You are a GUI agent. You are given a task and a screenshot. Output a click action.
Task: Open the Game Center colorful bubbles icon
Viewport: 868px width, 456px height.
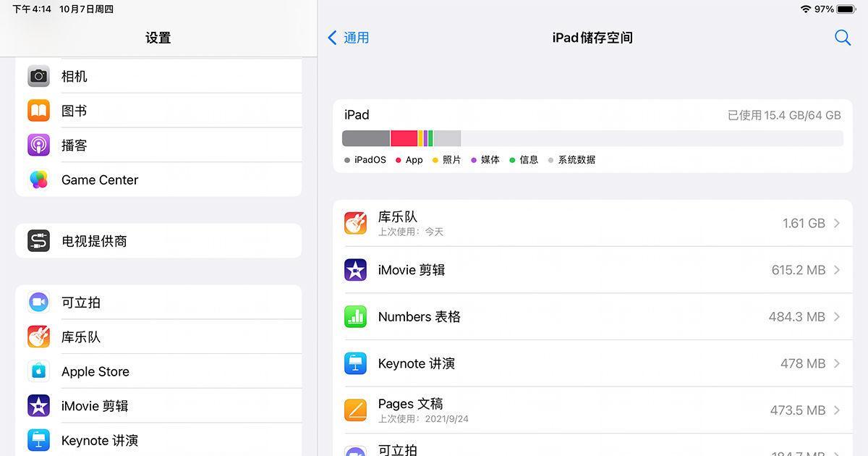click(38, 180)
